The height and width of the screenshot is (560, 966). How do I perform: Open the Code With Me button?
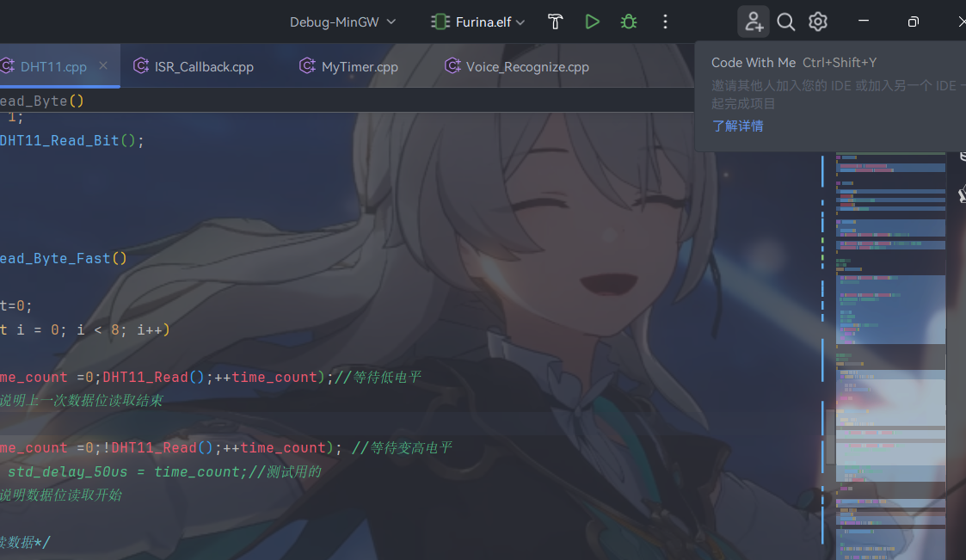click(x=754, y=22)
